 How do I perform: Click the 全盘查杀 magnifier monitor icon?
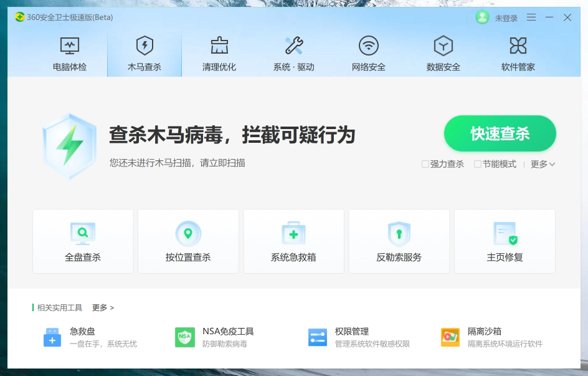click(83, 233)
